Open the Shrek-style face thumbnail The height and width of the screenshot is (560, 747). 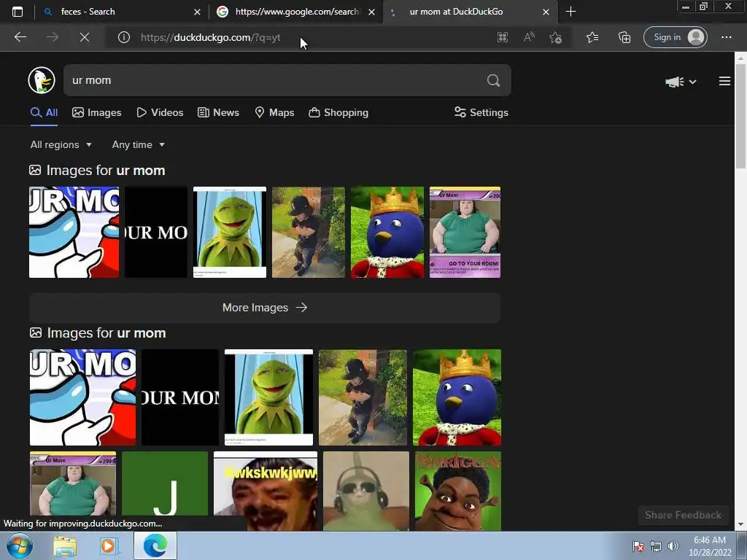coord(458,491)
